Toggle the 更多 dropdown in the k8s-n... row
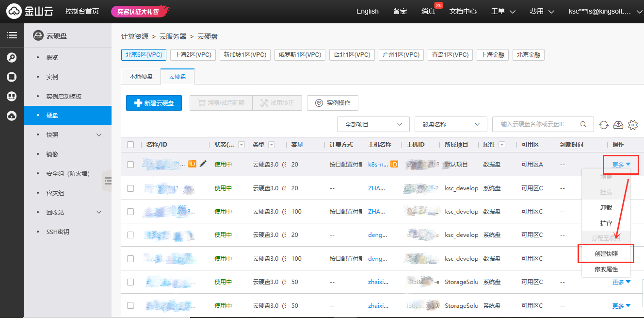The height and width of the screenshot is (318, 644). tap(621, 165)
